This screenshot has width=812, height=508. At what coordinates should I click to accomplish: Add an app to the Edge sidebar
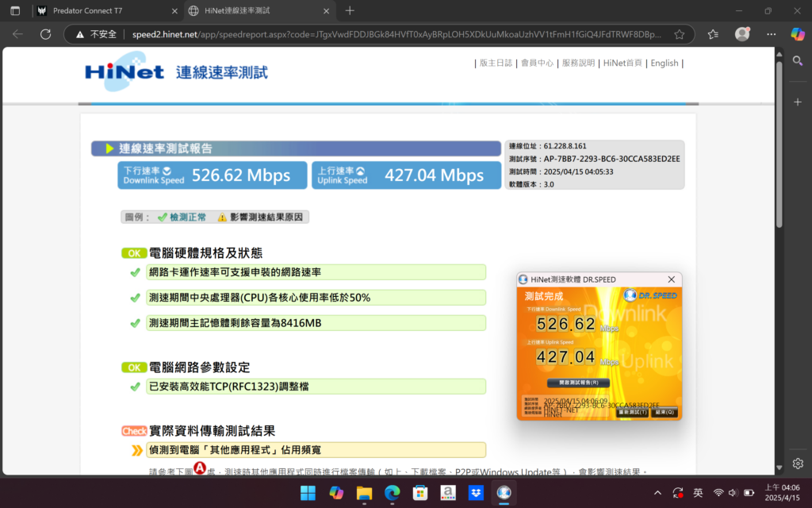[798, 102]
